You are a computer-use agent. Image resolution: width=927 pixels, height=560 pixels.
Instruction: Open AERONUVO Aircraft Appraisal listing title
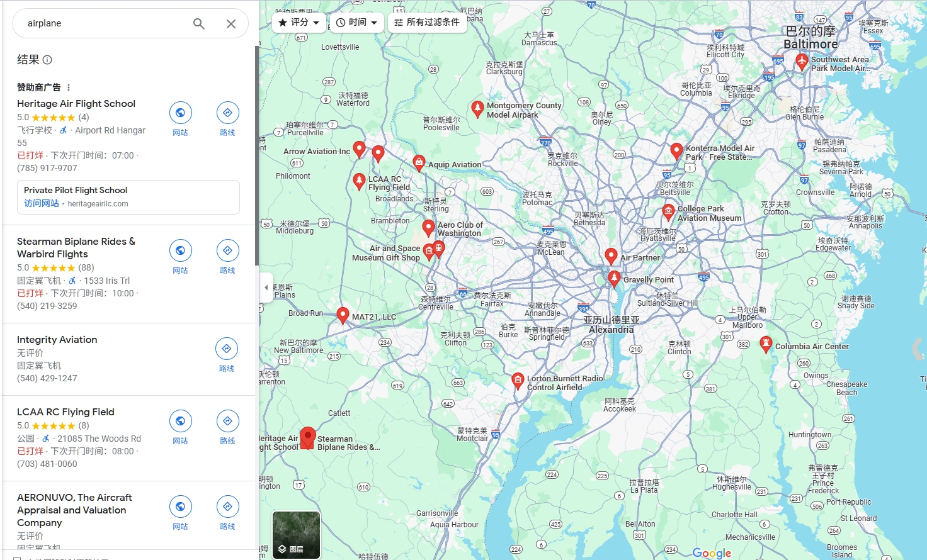(74, 510)
